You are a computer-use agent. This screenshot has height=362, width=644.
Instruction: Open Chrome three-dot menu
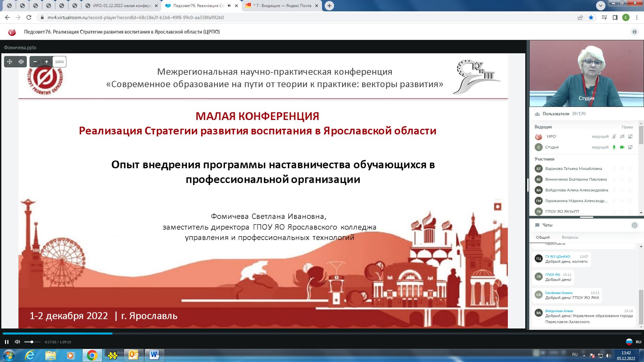pyautogui.click(x=637, y=17)
